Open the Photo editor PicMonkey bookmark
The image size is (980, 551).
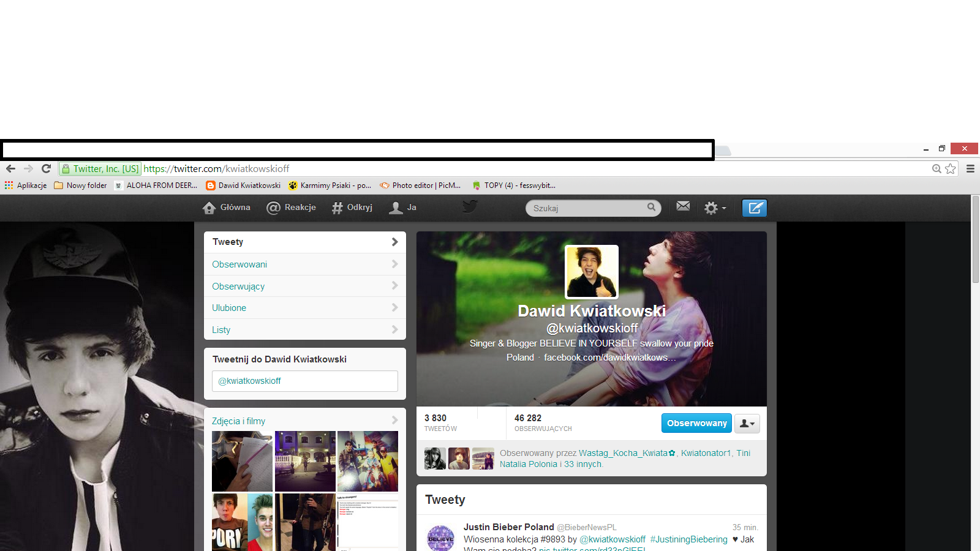pyautogui.click(x=420, y=186)
